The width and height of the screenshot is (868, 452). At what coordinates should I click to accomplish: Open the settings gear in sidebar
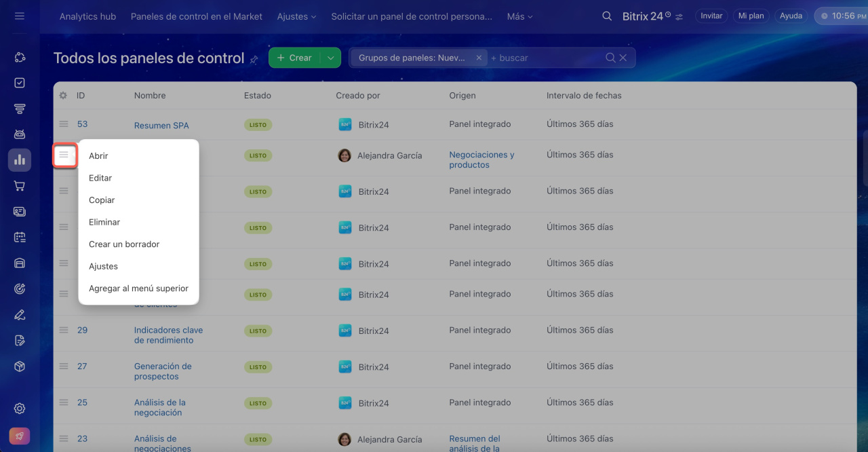(20, 408)
